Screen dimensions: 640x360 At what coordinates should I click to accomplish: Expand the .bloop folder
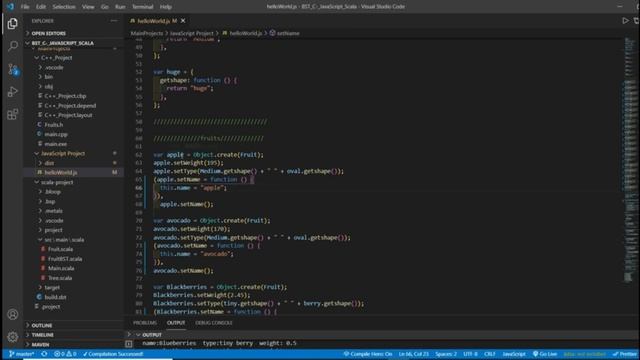click(53, 192)
